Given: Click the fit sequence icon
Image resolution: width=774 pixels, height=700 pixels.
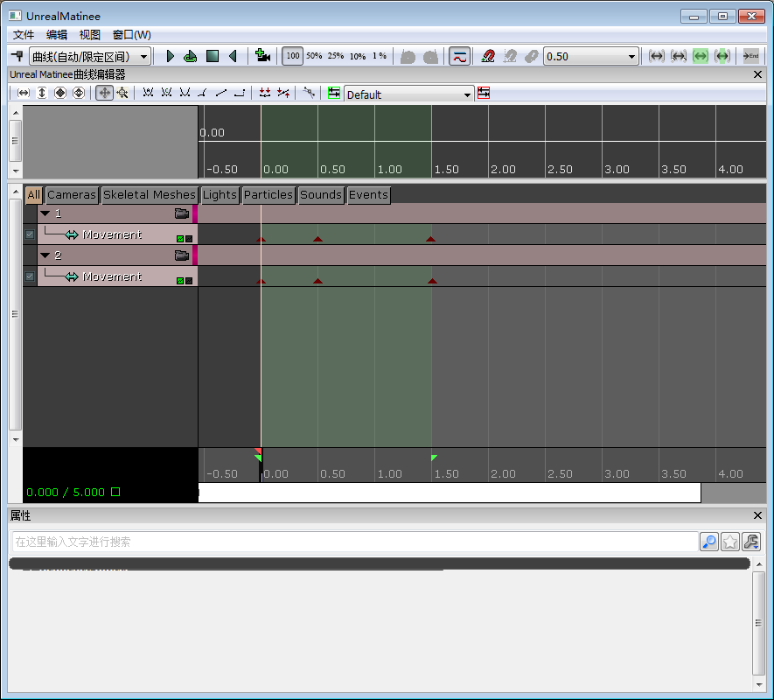Looking at the screenshot, I should click(657, 56).
